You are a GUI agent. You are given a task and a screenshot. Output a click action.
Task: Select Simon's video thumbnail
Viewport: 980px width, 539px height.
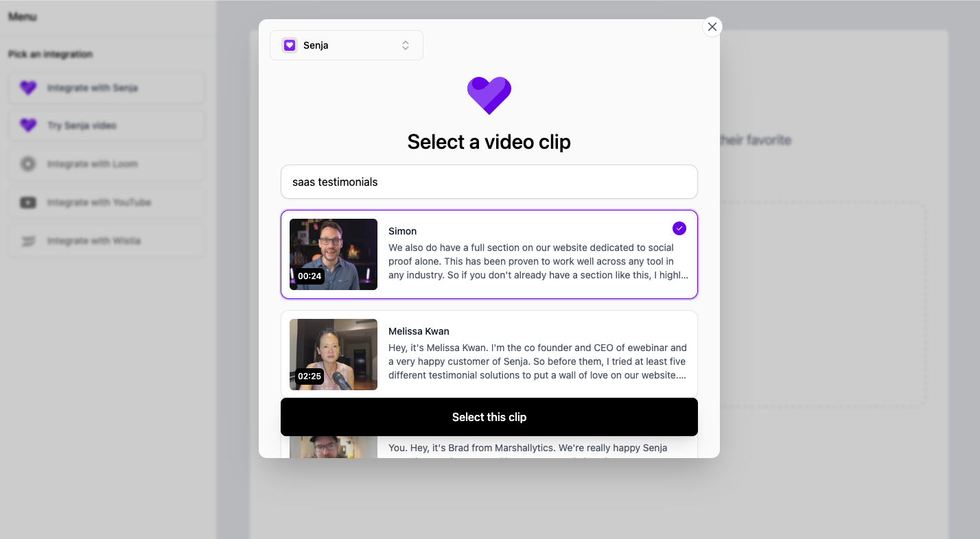click(334, 254)
